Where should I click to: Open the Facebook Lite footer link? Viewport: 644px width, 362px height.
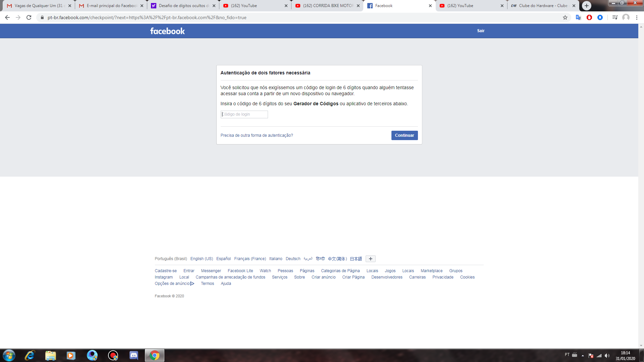click(x=240, y=271)
